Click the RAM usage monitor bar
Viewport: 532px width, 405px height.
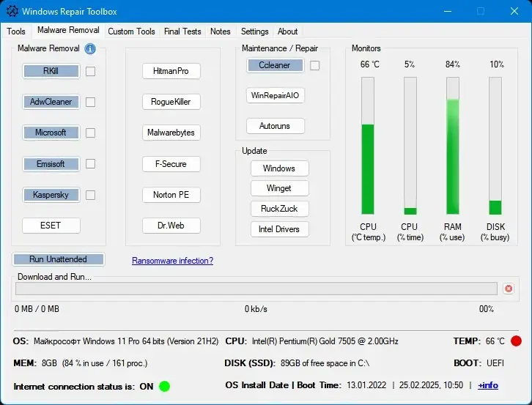pos(453,146)
